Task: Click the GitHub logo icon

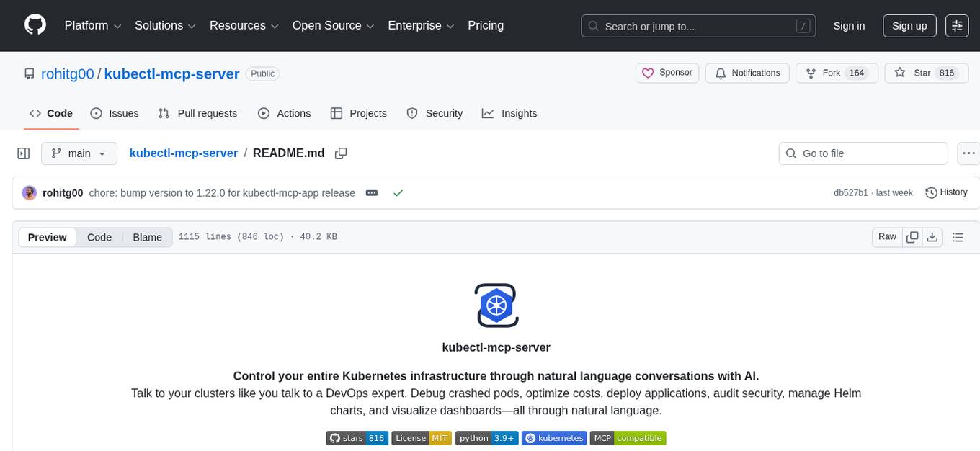Action: [x=35, y=25]
